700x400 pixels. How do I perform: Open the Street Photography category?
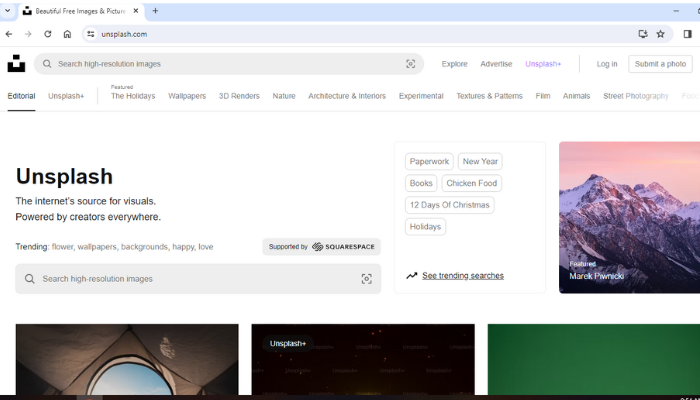point(636,96)
